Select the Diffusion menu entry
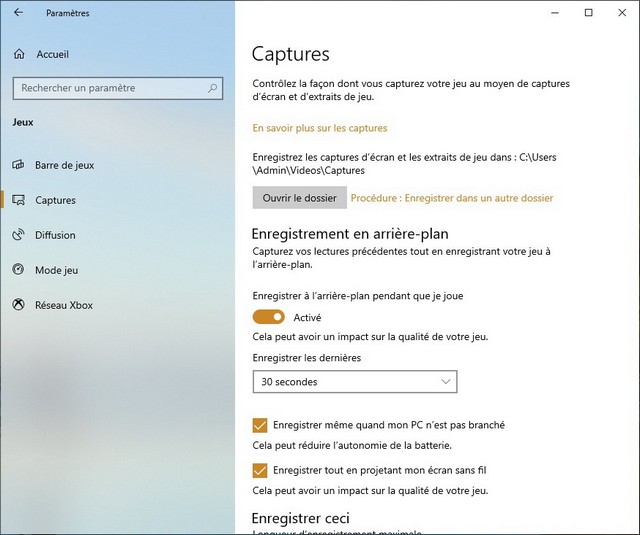This screenshot has height=535, width=640. click(56, 235)
